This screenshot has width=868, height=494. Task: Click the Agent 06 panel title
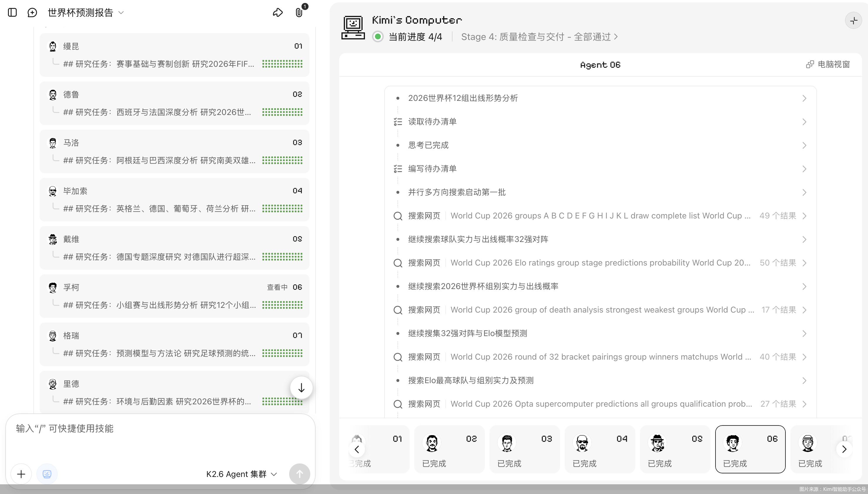click(600, 65)
